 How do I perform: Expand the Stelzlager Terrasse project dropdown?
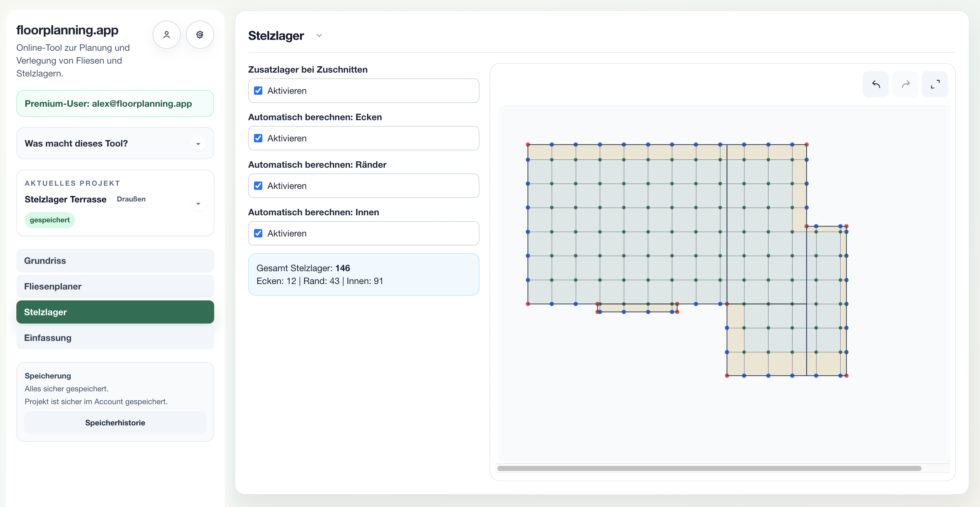point(198,204)
